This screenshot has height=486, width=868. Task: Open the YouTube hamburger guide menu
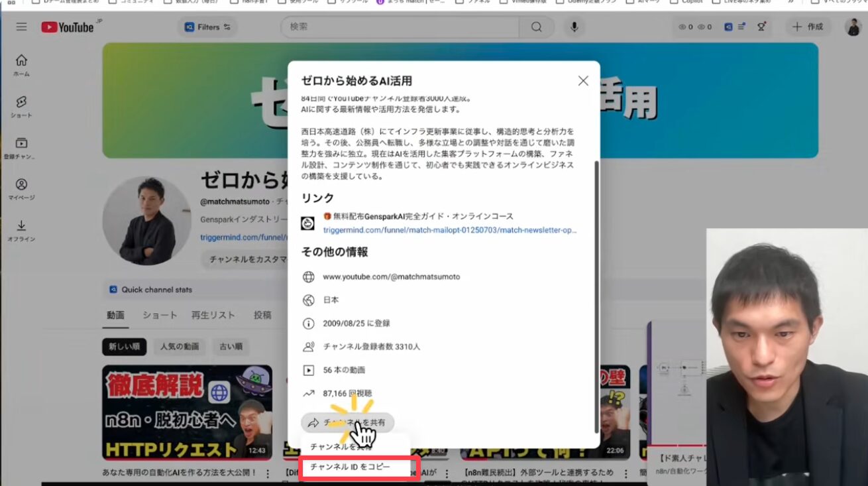coord(22,27)
